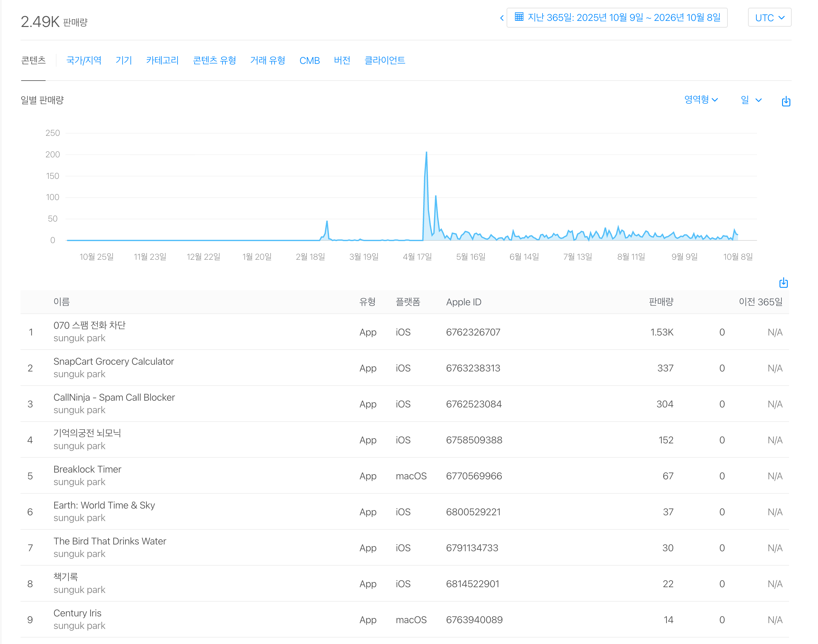Click the 4월 17일 label on chart axis
818x644 pixels.
[417, 257]
